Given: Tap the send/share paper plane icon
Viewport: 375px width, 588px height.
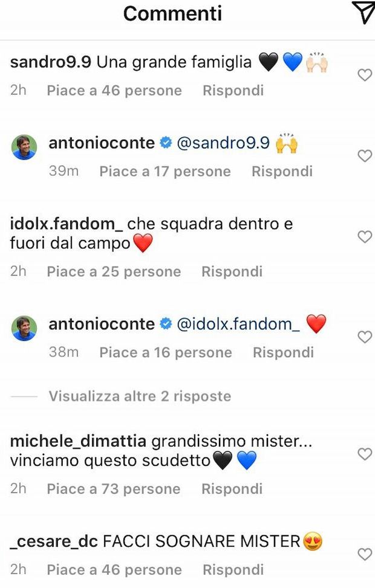Looking at the screenshot, I should 364,12.
